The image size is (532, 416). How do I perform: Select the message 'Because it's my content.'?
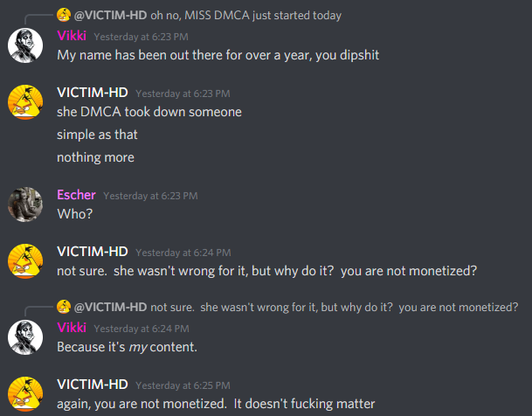pyautogui.click(x=127, y=347)
